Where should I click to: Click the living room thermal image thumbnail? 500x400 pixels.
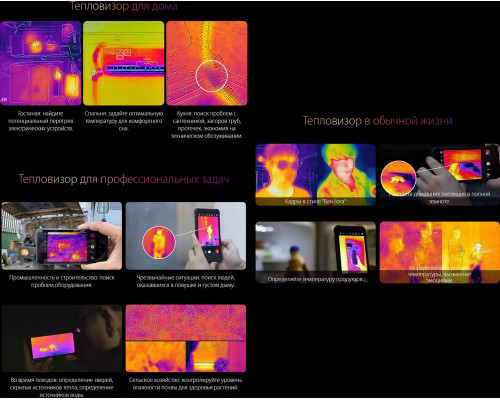41,63
